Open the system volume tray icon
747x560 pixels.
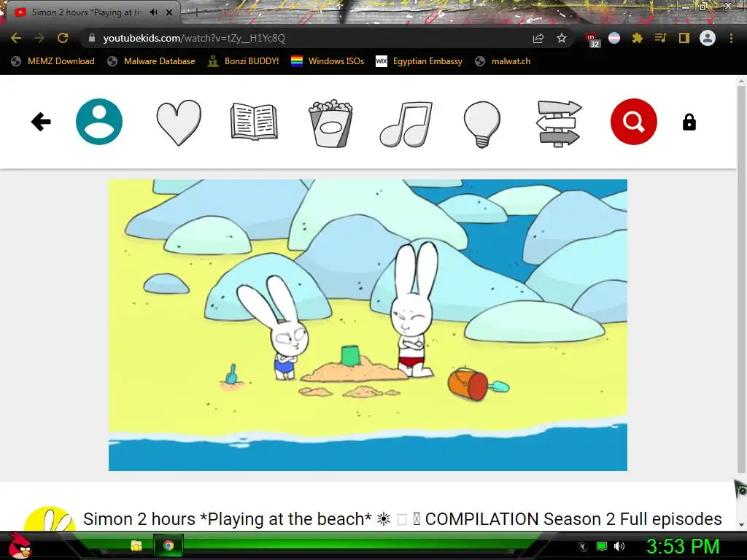(x=619, y=546)
